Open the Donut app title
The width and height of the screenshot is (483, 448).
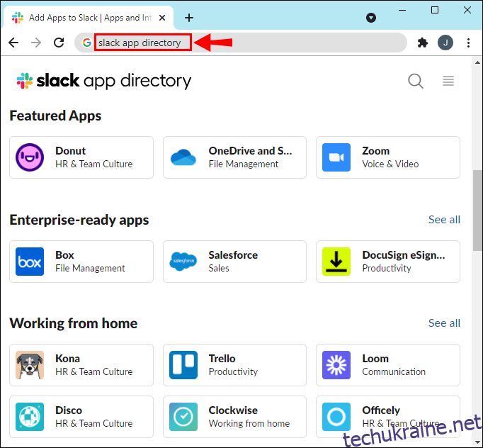pyautogui.click(x=71, y=151)
